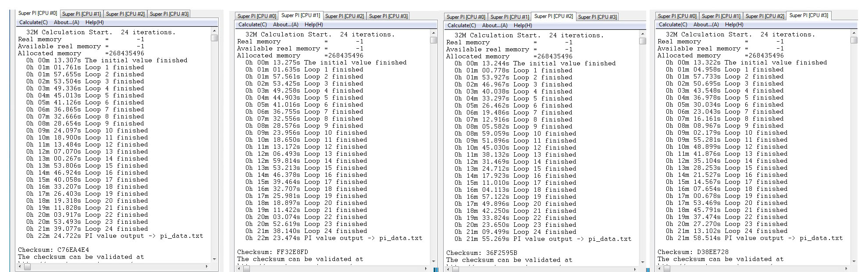Click 01m 04.958s Loop 1 finished line
The image size is (868, 272).
click(x=725, y=70)
